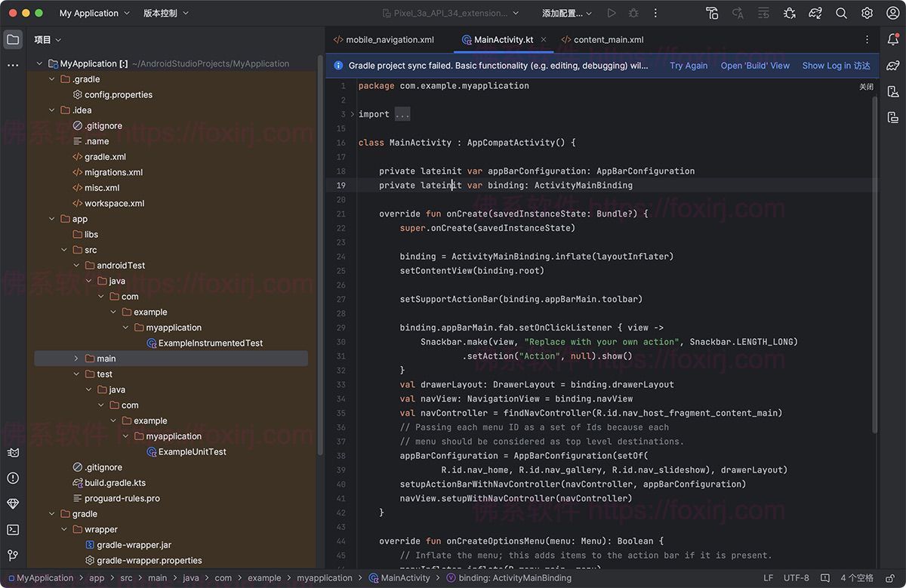Viewport: 906px width, 588px height.
Task: Click the Build hammer icon in toolbar
Action: coord(712,14)
